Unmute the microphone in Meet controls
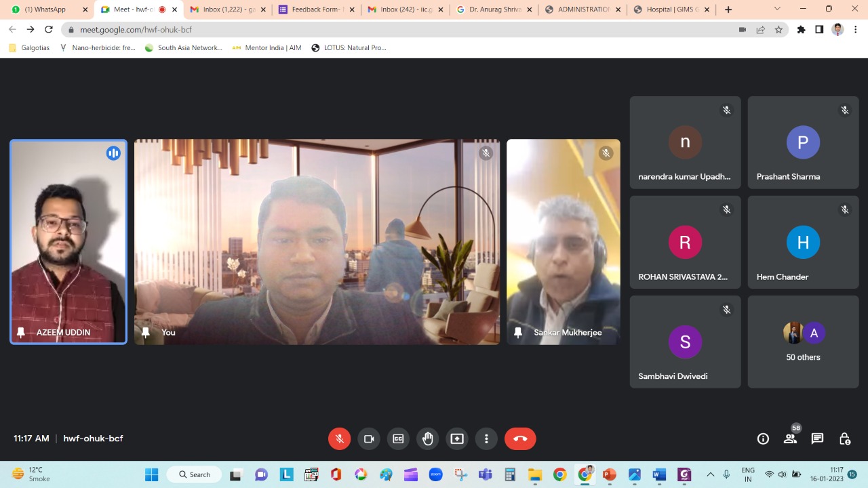The height and width of the screenshot is (488, 868). (x=340, y=439)
